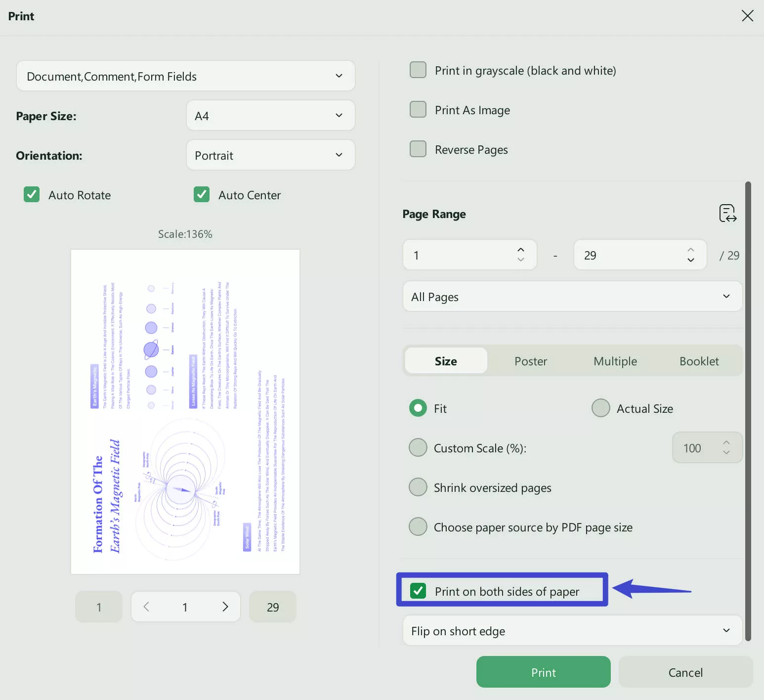The image size is (764, 700).
Task: Click the preview page thumbnail
Action: (185, 410)
